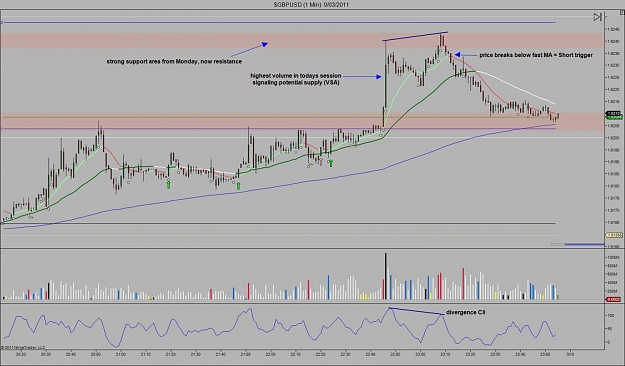Click the trend line drawn above price highs

pos(415,36)
